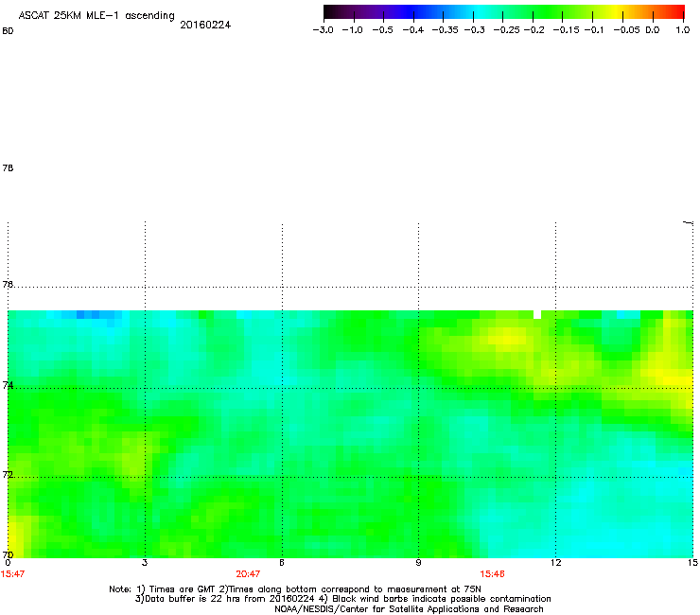Click the white missing-data gap in the top edge of the colored data area
The image size is (700, 615).
537,314
